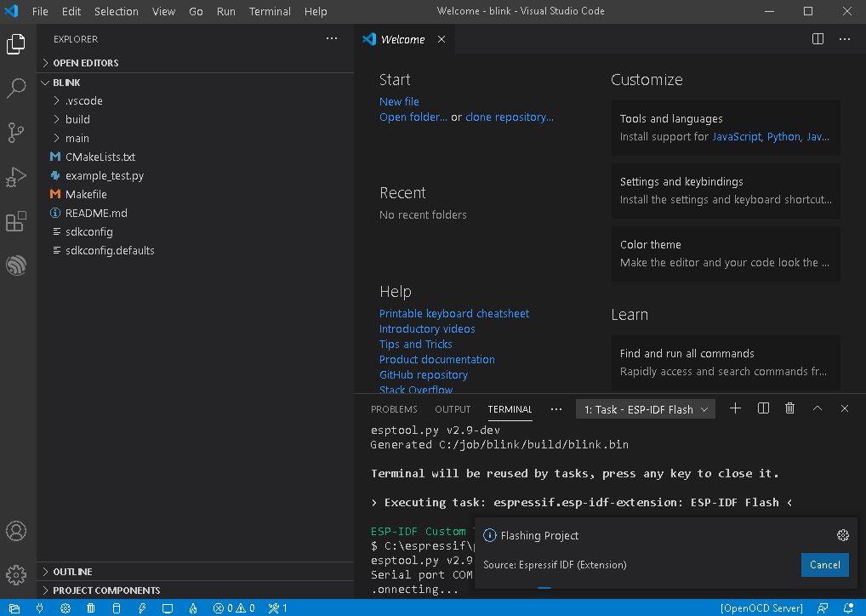Open Color theme customize card
866x616 pixels.
click(726, 254)
